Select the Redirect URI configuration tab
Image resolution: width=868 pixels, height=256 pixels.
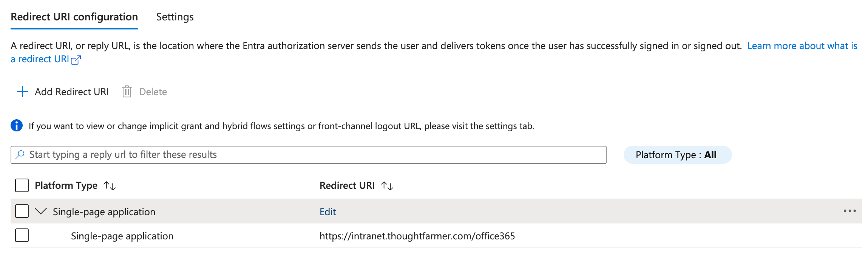74,17
